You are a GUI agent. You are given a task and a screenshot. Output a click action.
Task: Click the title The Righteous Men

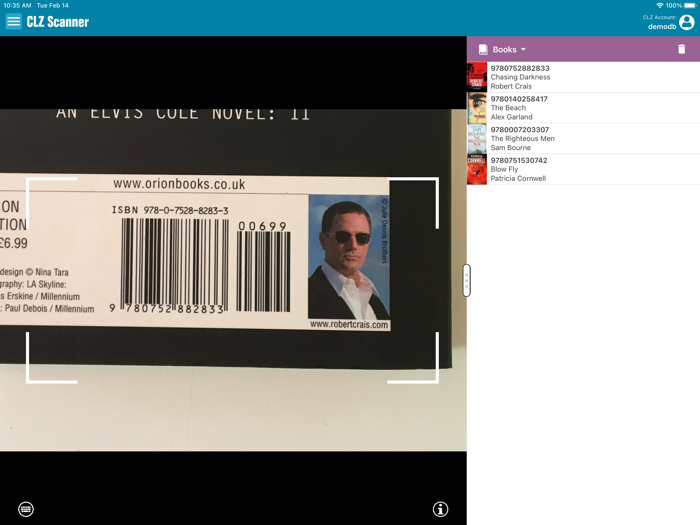[522, 139]
